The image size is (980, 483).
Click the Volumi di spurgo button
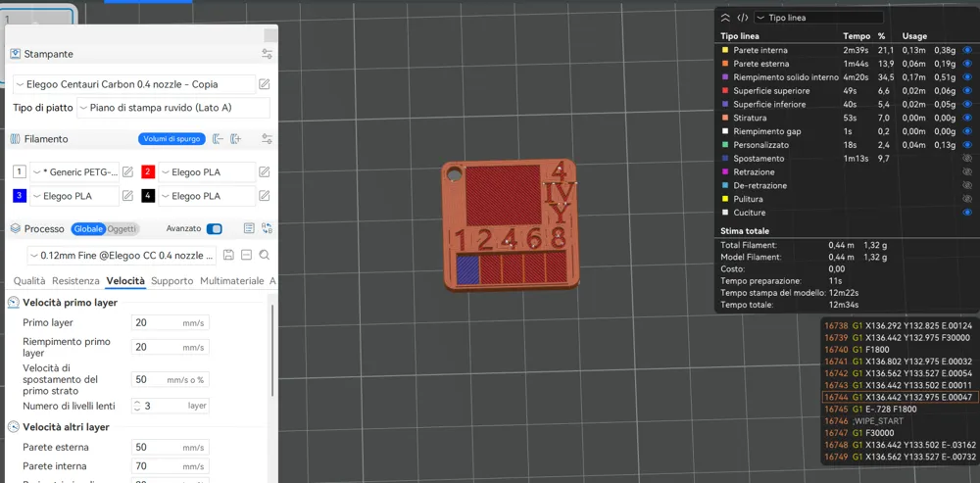point(171,139)
